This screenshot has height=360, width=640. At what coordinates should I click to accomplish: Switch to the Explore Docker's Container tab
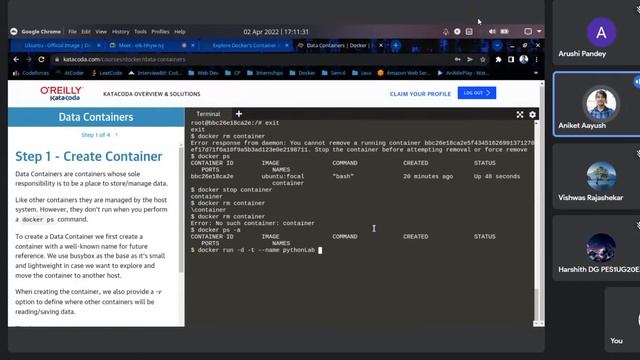(245, 45)
